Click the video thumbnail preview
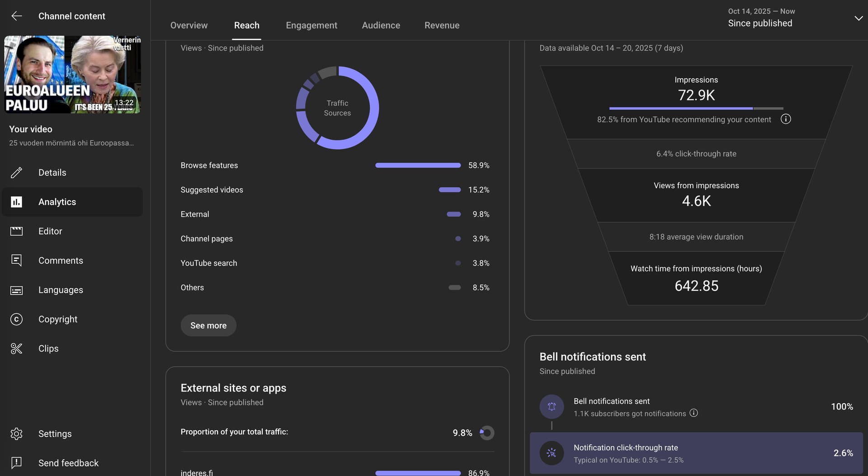Image resolution: width=868 pixels, height=476 pixels. [72, 75]
